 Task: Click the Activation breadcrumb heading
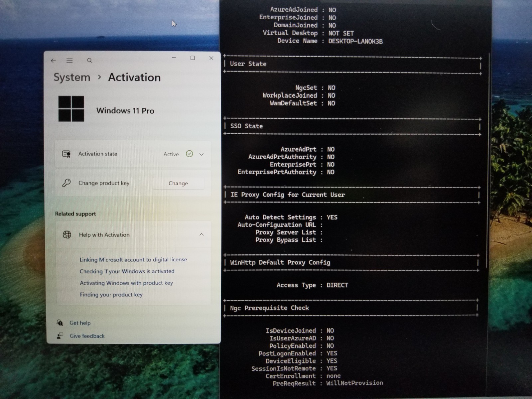134,77
